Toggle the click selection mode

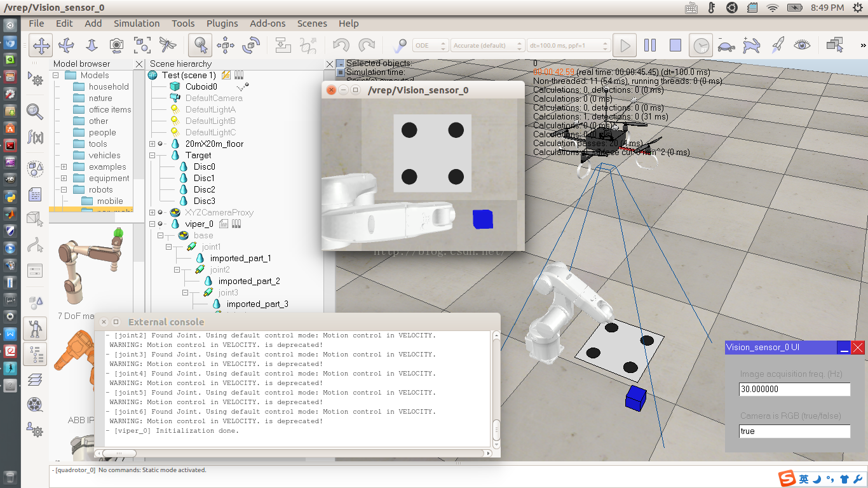pyautogui.click(x=200, y=45)
